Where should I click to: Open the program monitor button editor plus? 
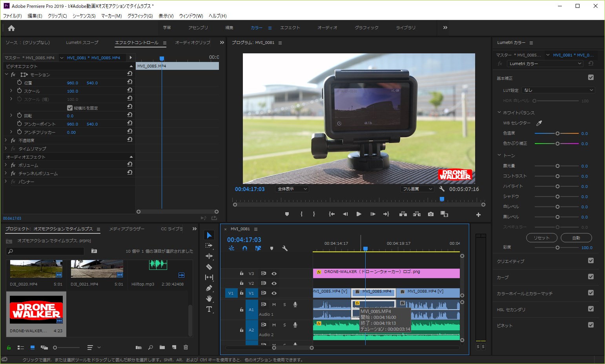pos(478,215)
